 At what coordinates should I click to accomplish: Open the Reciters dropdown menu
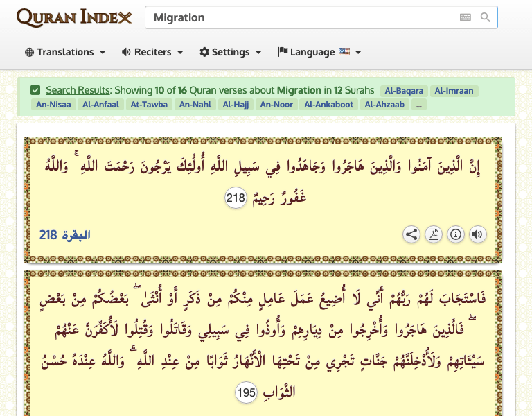152,52
